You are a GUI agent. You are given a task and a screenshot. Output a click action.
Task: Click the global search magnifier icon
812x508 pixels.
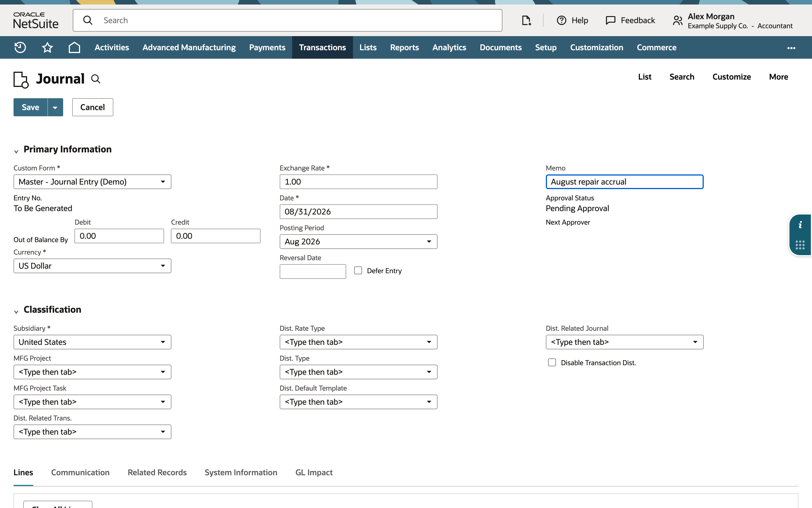coord(88,21)
